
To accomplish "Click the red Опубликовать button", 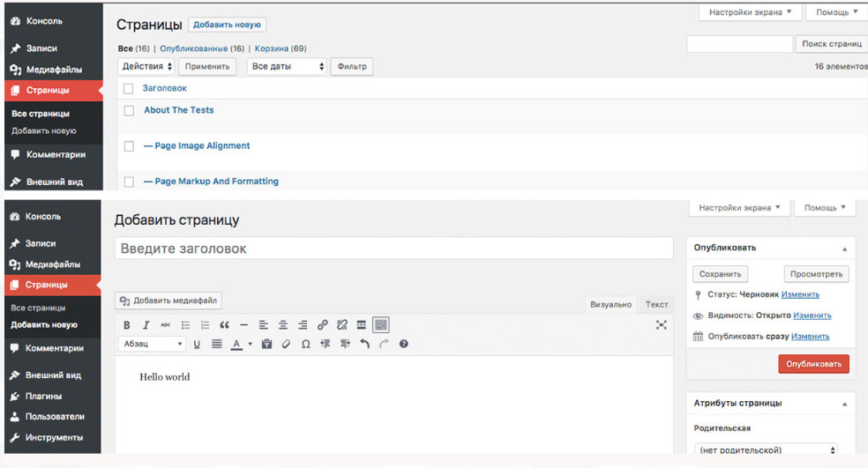I will point(813,364).
